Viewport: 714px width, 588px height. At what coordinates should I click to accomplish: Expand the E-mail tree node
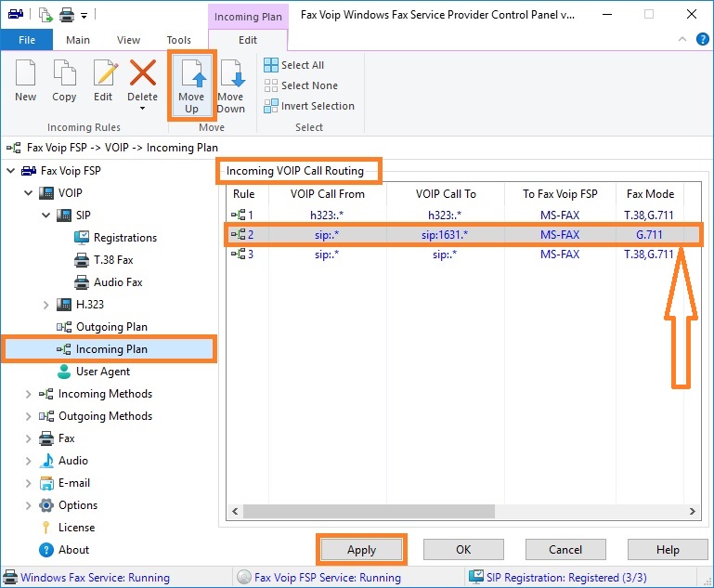(x=28, y=483)
